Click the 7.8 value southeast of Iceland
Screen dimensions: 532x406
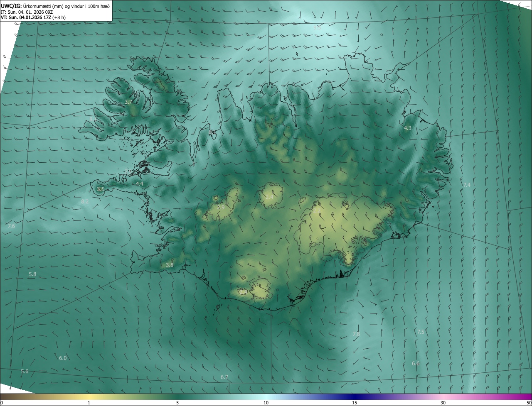(x=356, y=334)
